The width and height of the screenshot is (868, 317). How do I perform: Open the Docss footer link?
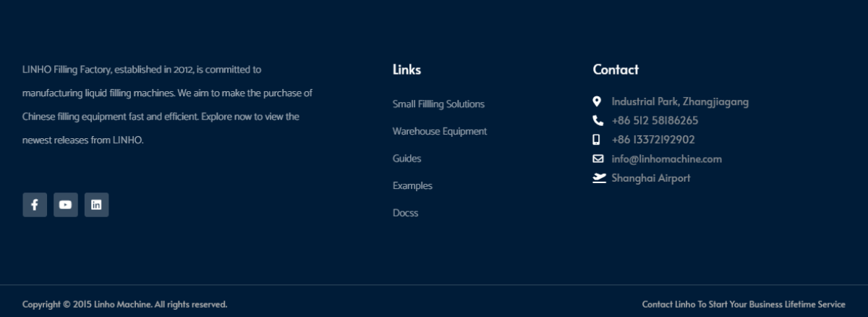coord(405,213)
